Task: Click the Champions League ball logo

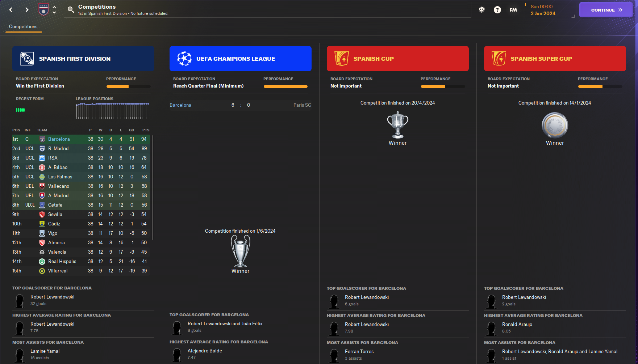Action: point(184,59)
